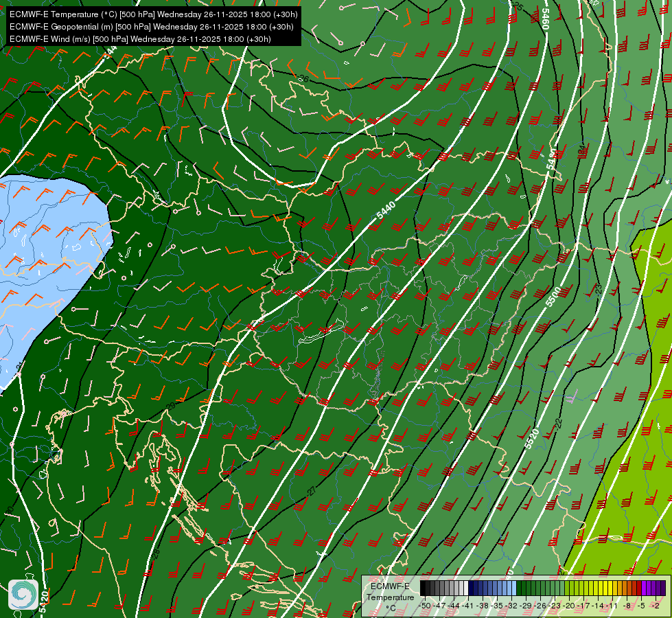The width and height of the screenshot is (672, 618).
Task: Click the 5460 geopotential contour label
Action: [x=545, y=19]
